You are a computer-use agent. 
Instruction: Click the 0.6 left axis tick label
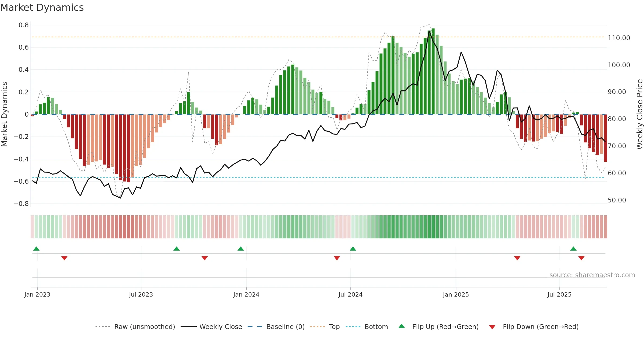pyautogui.click(x=24, y=47)
